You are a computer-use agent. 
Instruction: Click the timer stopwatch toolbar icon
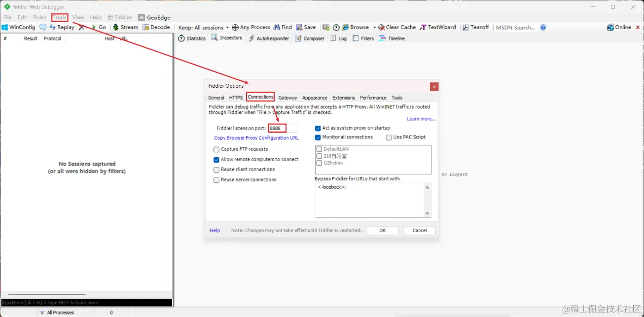tap(336, 28)
